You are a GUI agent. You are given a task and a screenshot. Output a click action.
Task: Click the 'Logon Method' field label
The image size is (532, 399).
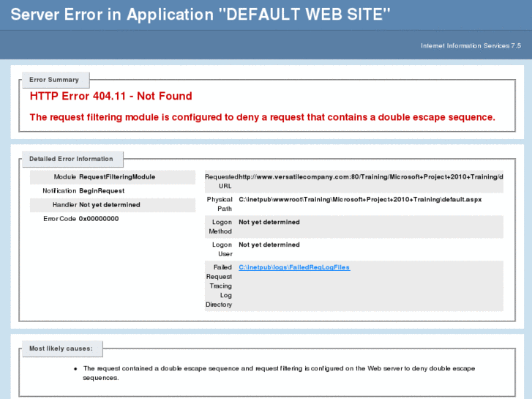(220, 226)
